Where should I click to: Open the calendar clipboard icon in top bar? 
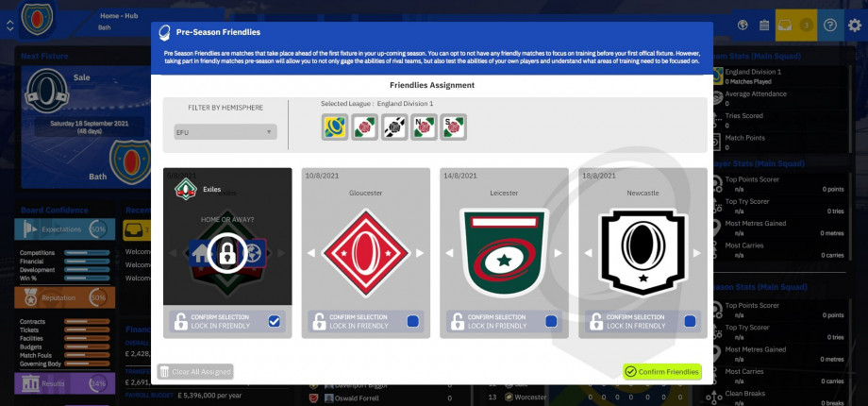click(x=764, y=25)
